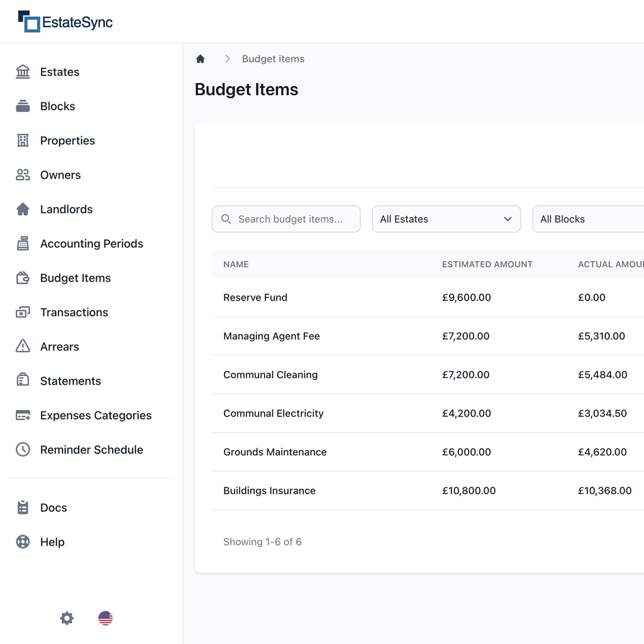Image resolution: width=644 pixels, height=644 pixels.
Task: Navigate to Transactions page
Action: coord(74,313)
